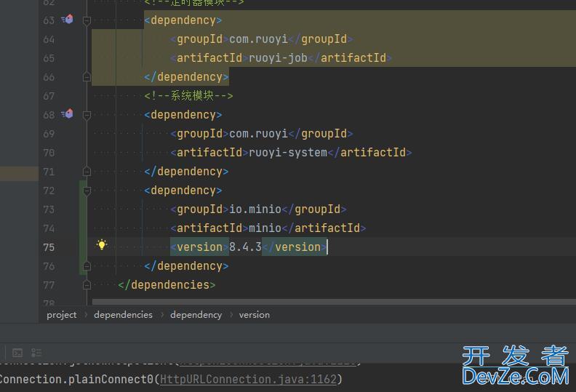Click the version number 8.4.3
The image size is (576, 392).
click(245, 247)
